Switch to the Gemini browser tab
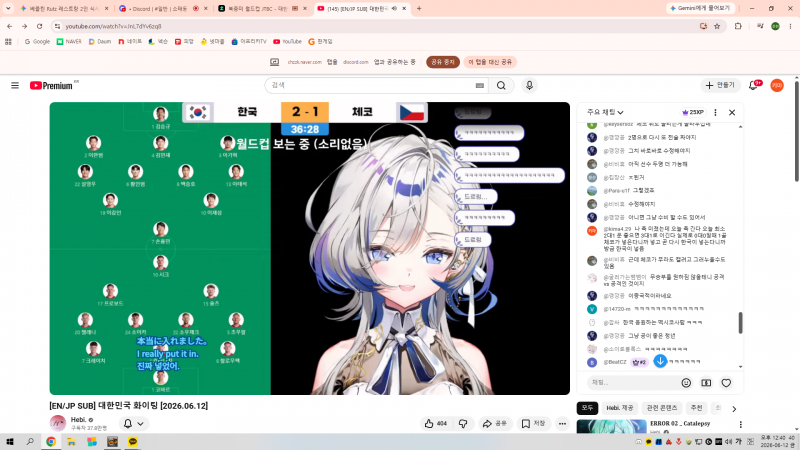Viewport: 800px width, 450px height. pos(64,9)
